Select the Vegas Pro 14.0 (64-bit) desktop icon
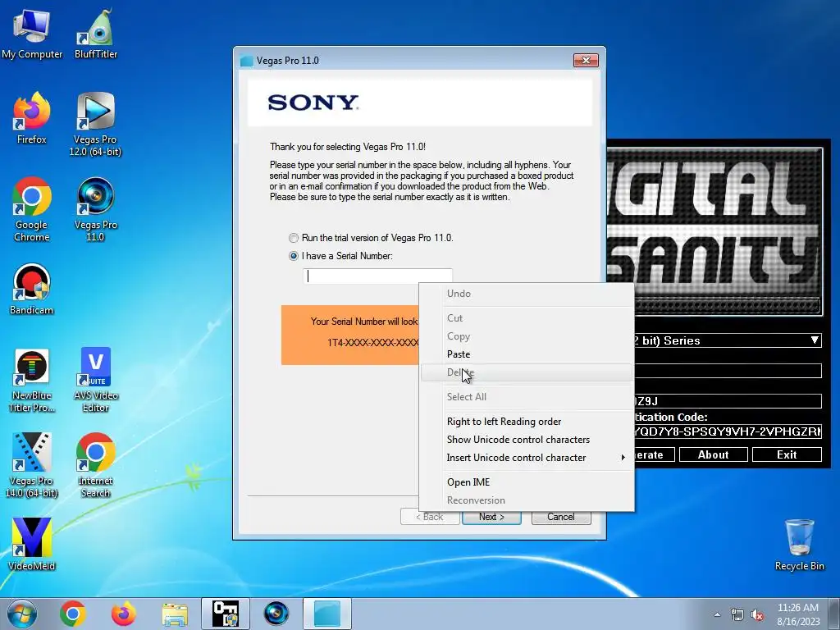Screen dimensions: 840x630 coord(32,465)
